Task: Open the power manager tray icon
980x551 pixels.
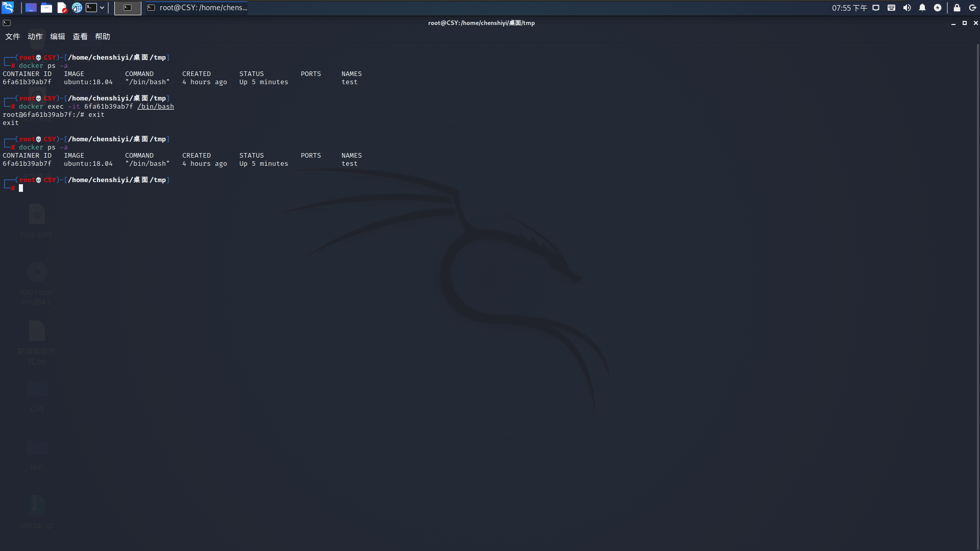Action: [x=938, y=8]
